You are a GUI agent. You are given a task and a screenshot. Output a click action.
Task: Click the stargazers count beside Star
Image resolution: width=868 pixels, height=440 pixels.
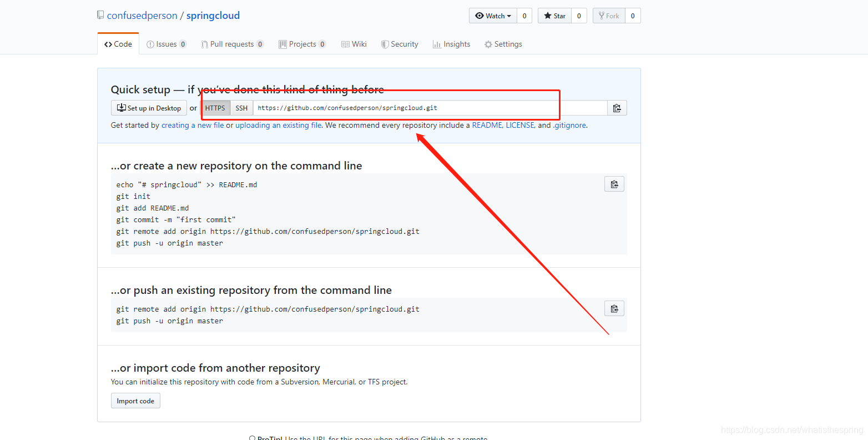coord(579,16)
